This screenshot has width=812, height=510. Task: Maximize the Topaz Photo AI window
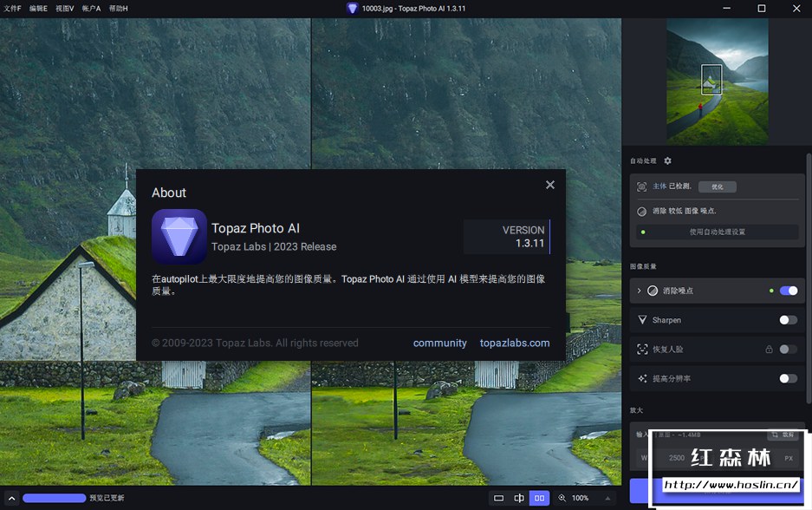[x=761, y=9]
